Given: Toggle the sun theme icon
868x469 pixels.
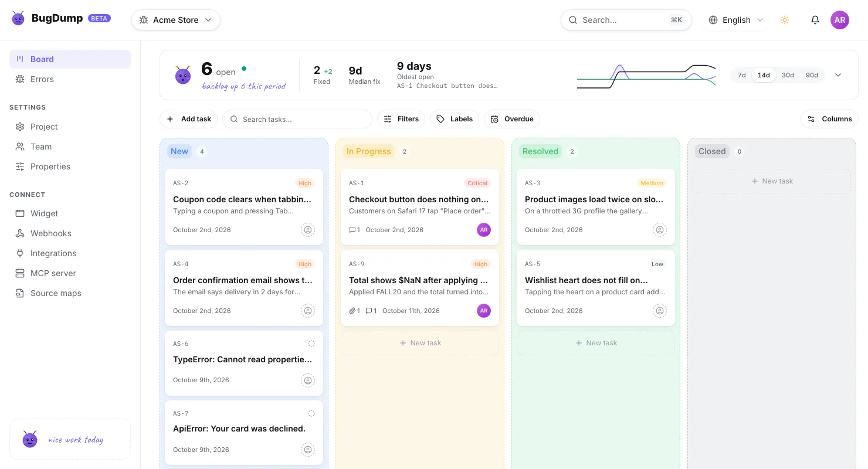Looking at the screenshot, I should pyautogui.click(x=785, y=20).
